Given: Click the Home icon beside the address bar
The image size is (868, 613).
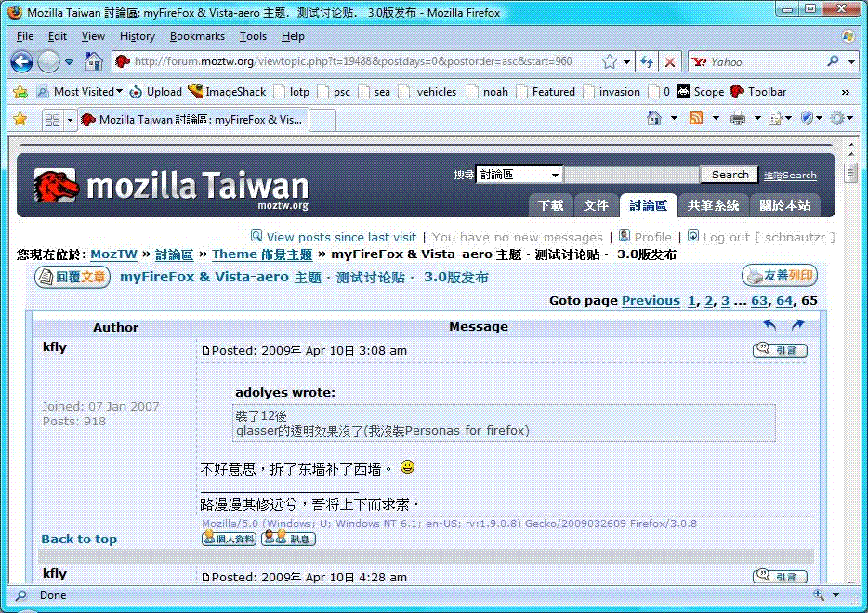Looking at the screenshot, I should 93,62.
